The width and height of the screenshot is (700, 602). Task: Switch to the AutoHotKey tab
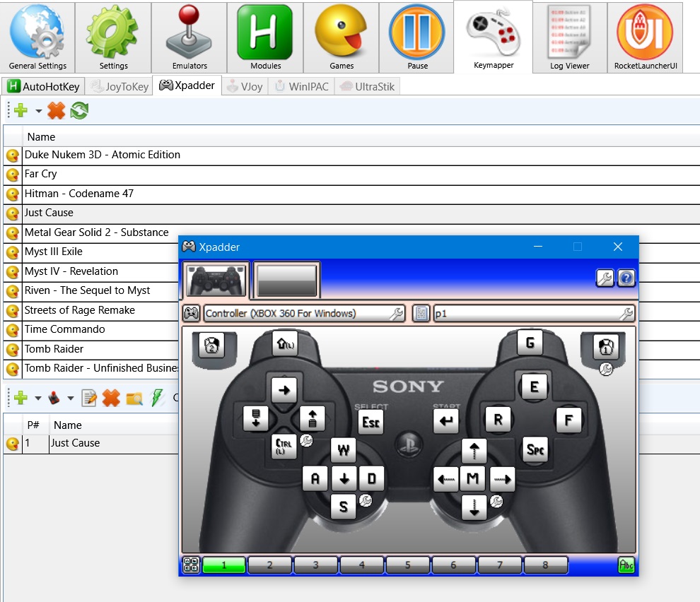41,87
